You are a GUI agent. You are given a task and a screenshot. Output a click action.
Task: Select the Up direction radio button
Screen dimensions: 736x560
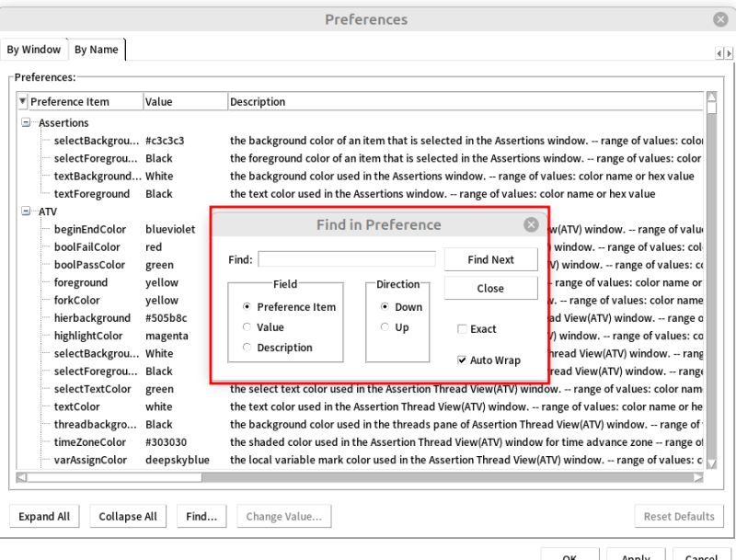click(385, 327)
